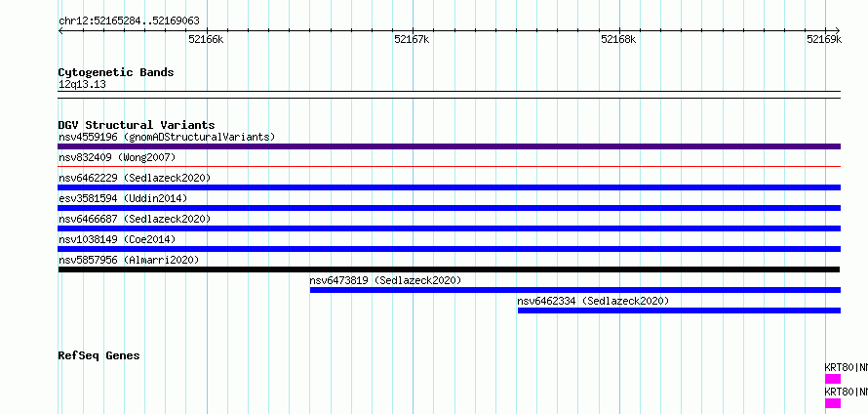
Task: Open variant nsv1038149 (Coe2014) label
Action: pos(117,239)
